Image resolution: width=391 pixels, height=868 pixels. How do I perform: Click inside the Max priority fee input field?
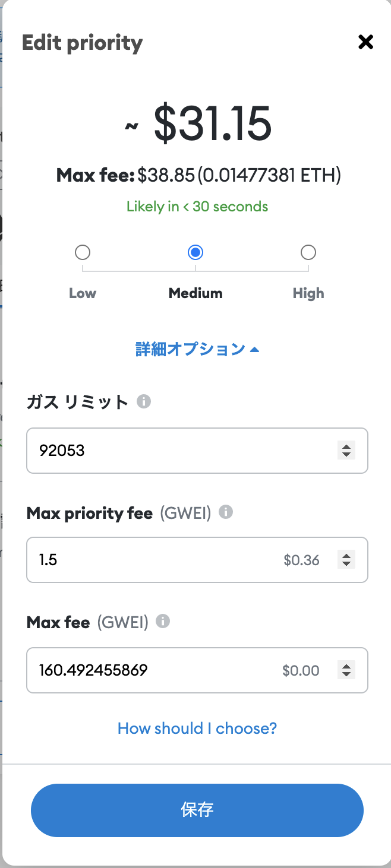pos(149,559)
